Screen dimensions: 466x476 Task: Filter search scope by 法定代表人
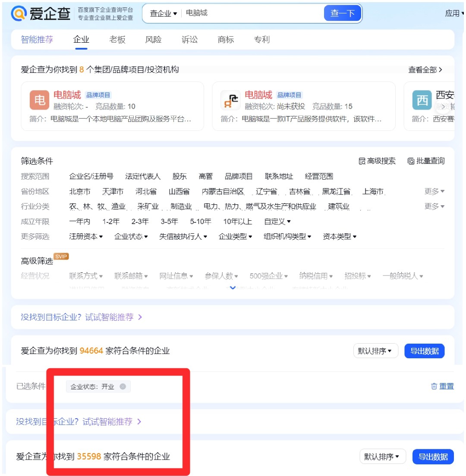tap(143, 176)
